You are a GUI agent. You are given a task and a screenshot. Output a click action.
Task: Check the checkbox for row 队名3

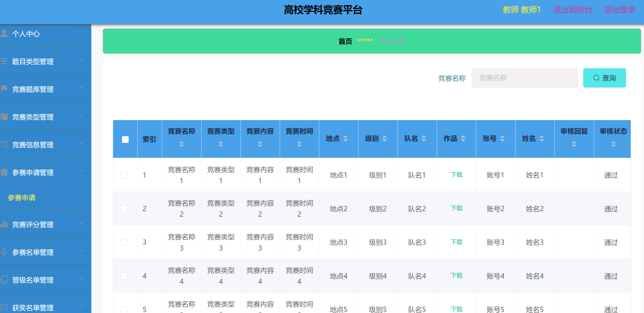tap(124, 242)
